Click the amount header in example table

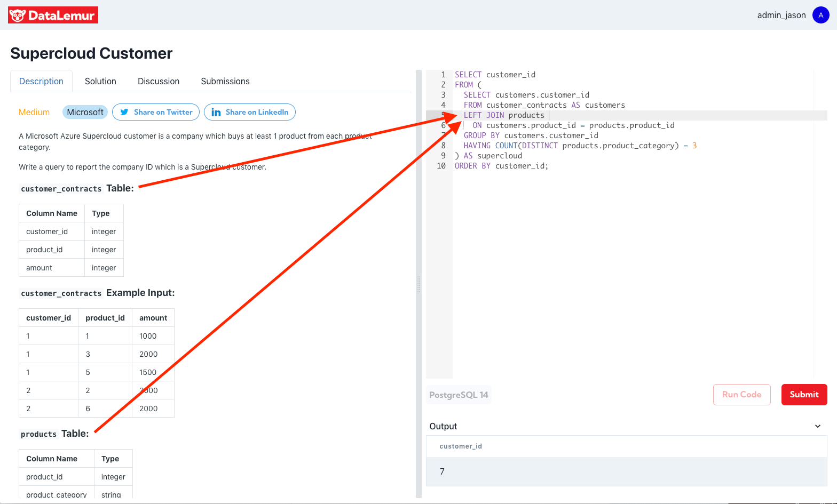pos(153,318)
